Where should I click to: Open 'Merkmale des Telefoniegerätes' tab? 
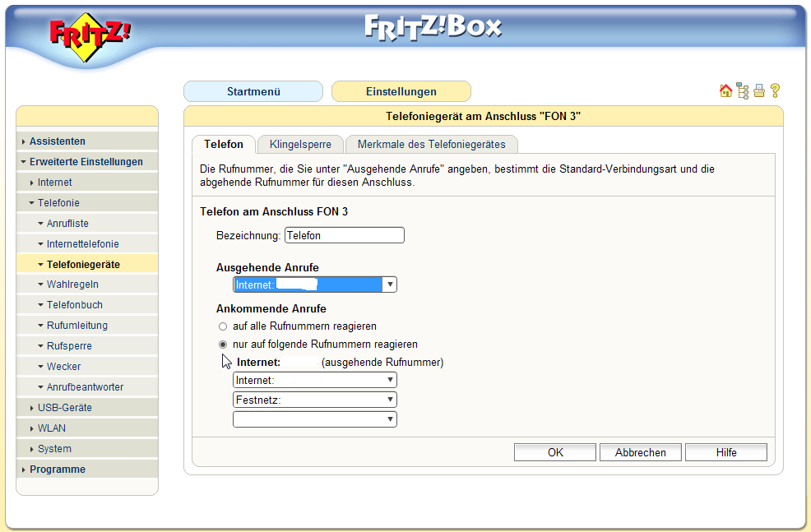[x=431, y=144]
